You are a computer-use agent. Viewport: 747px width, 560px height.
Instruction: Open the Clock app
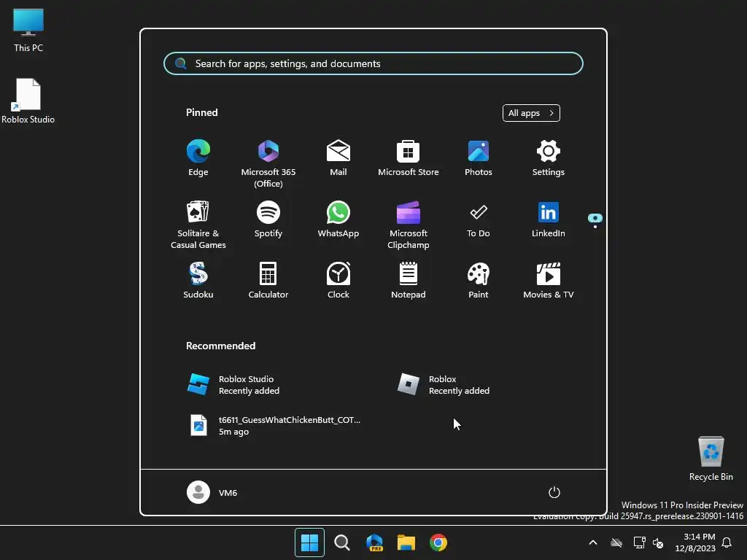click(x=338, y=281)
